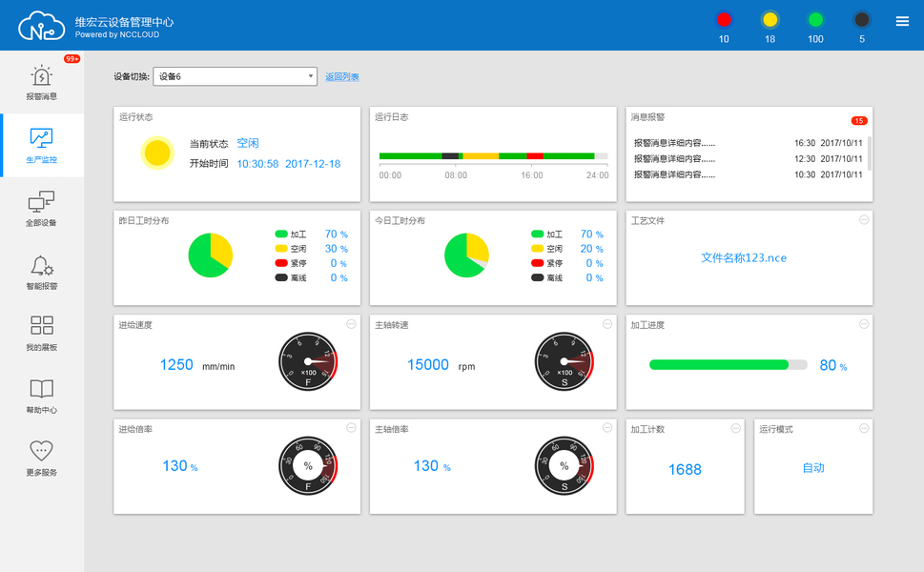Click the 1688 processing count value
The height and width of the screenshot is (572, 924).
[x=685, y=469]
